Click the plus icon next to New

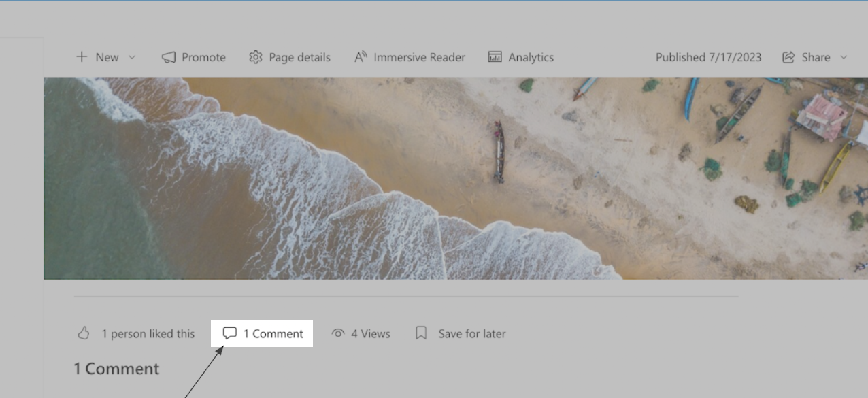coord(82,57)
